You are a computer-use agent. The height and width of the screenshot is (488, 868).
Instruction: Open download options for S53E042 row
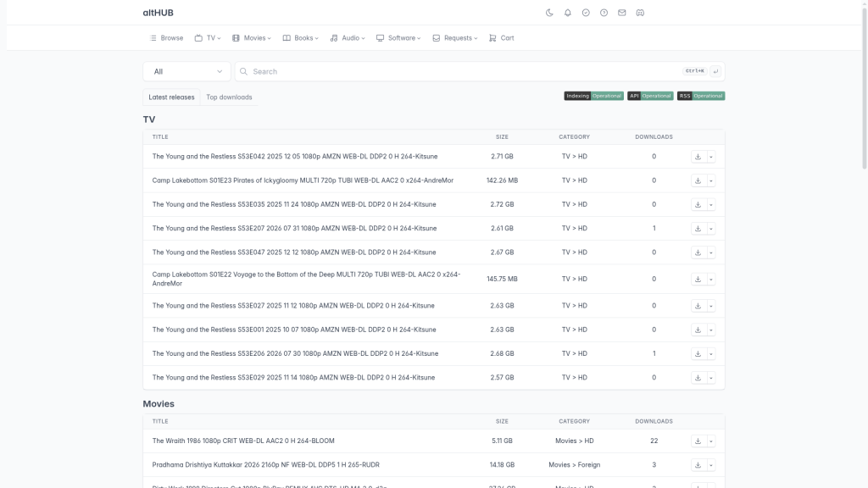coord(711,157)
